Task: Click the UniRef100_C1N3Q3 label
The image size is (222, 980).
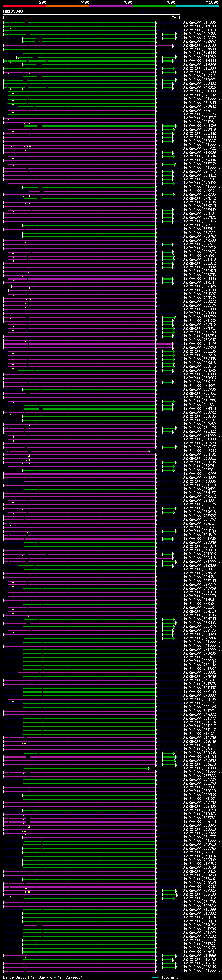Action: (x=199, y=60)
